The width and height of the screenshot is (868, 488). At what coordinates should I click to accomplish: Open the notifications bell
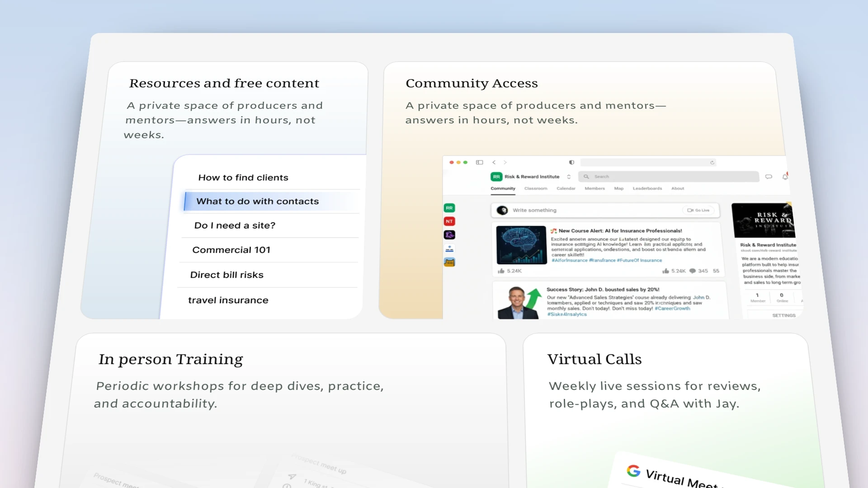click(x=785, y=177)
